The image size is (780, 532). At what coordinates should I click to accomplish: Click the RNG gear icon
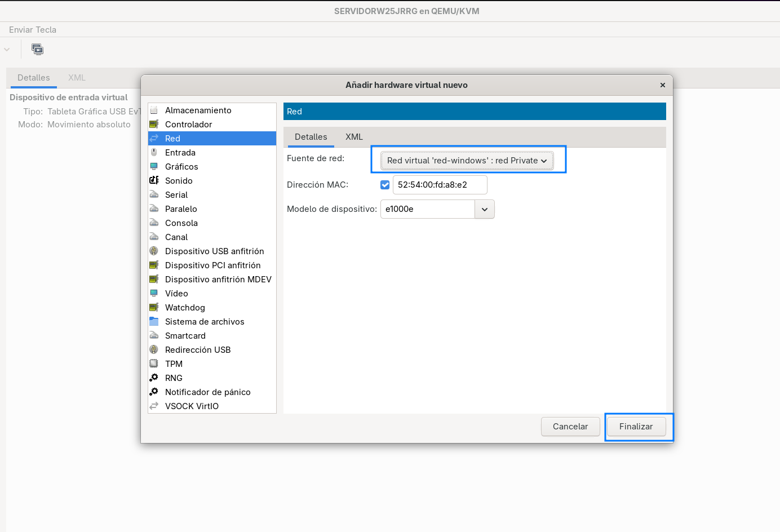click(x=154, y=378)
